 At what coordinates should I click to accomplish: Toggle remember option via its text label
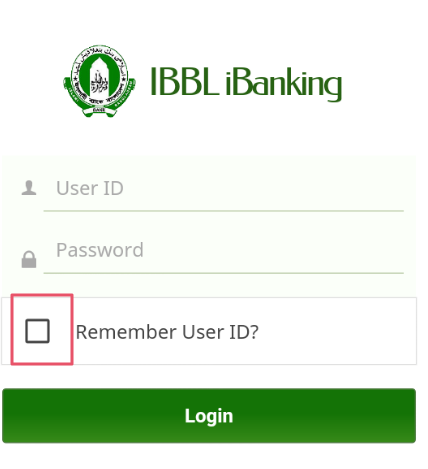click(167, 332)
